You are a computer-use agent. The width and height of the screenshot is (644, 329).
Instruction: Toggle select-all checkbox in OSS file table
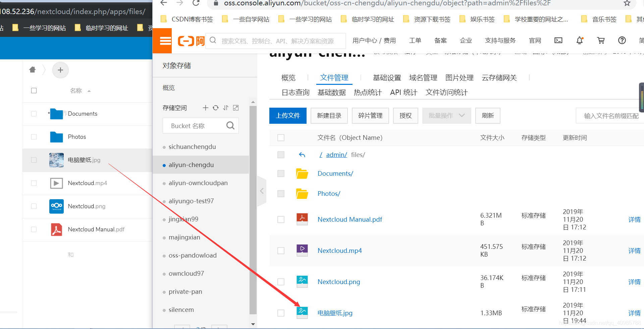click(281, 138)
